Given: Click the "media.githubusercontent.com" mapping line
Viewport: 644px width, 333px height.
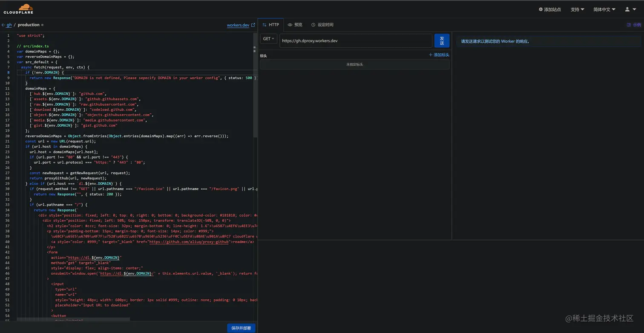Looking at the screenshot, I should pyautogui.click(x=88, y=120).
